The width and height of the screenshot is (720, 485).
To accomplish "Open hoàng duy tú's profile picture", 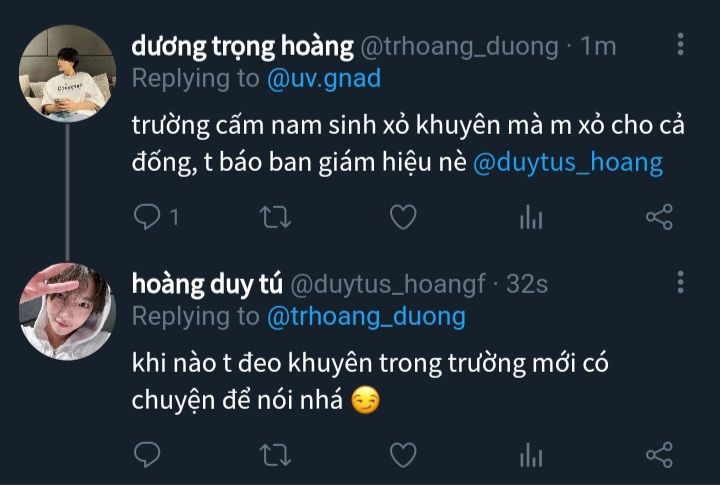I will click(x=67, y=311).
